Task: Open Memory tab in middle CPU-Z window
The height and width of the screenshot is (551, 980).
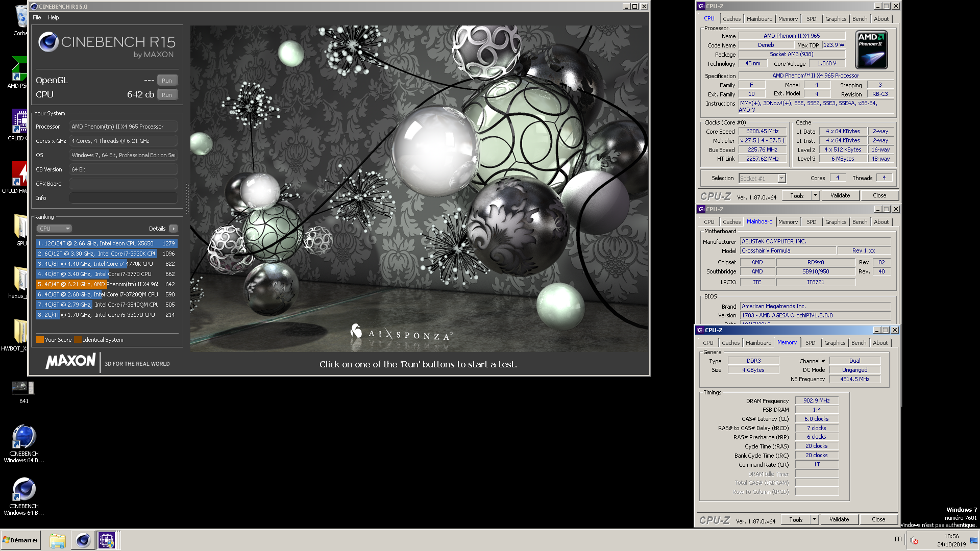Action: (x=788, y=222)
